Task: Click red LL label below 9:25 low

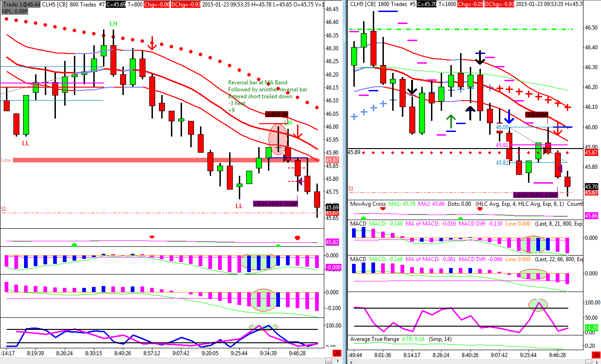Action: coord(239,205)
